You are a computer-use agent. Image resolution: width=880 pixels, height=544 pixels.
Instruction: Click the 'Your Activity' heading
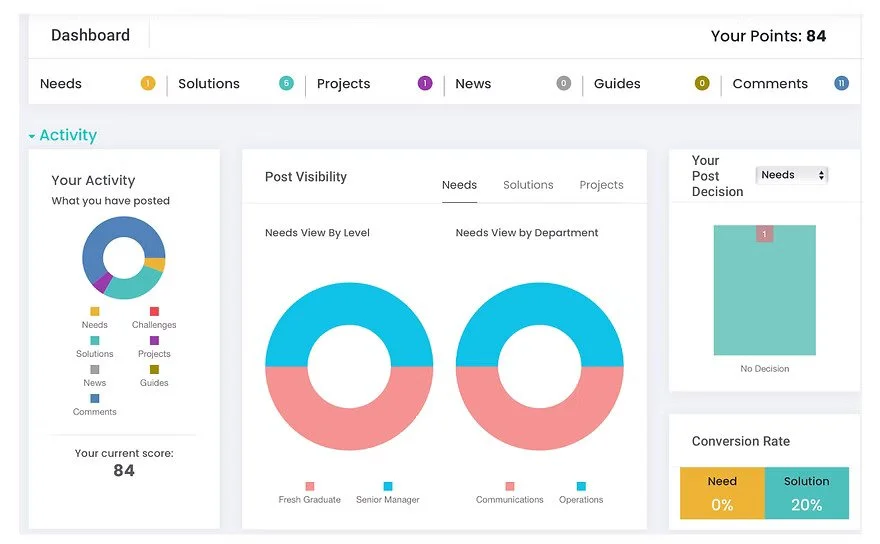tap(93, 180)
